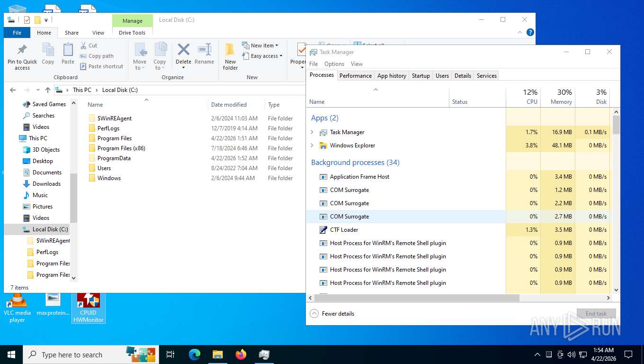
Task: Switch to the Share ribbon tab
Action: (72, 33)
